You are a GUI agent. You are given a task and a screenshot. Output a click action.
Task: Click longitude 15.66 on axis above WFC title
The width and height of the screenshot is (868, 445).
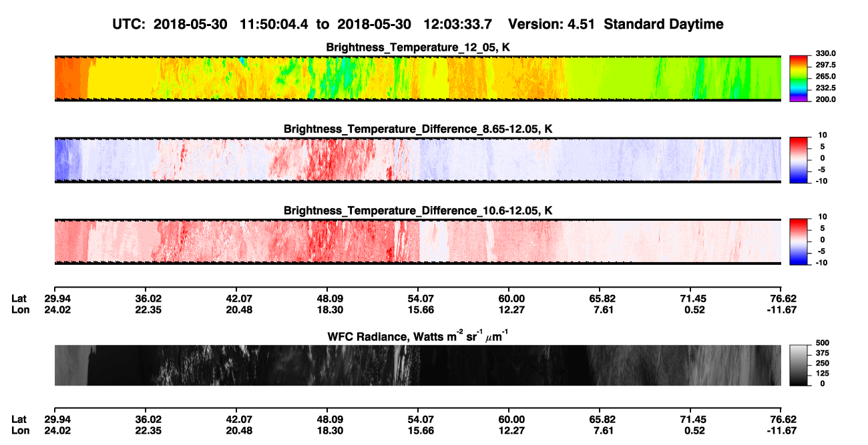pos(418,310)
